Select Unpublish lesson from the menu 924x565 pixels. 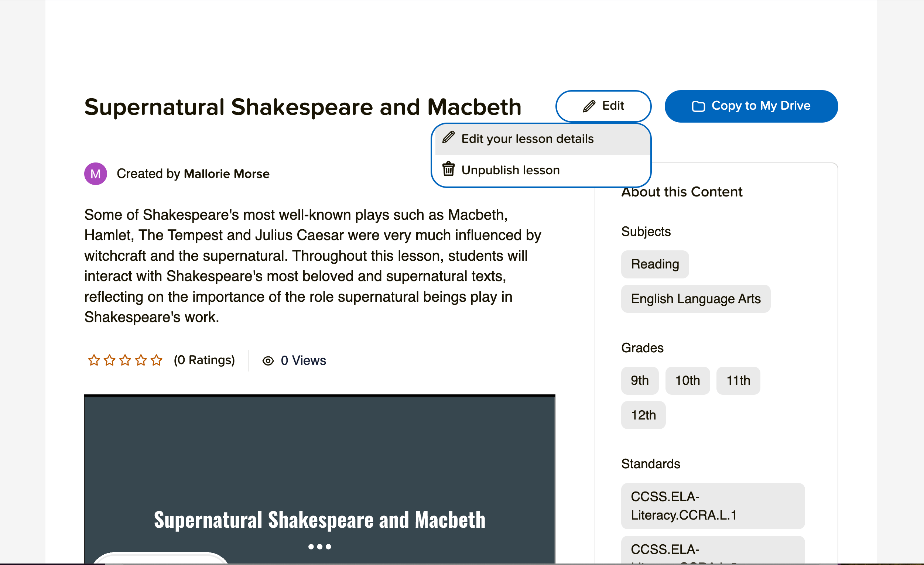(x=542, y=170)
